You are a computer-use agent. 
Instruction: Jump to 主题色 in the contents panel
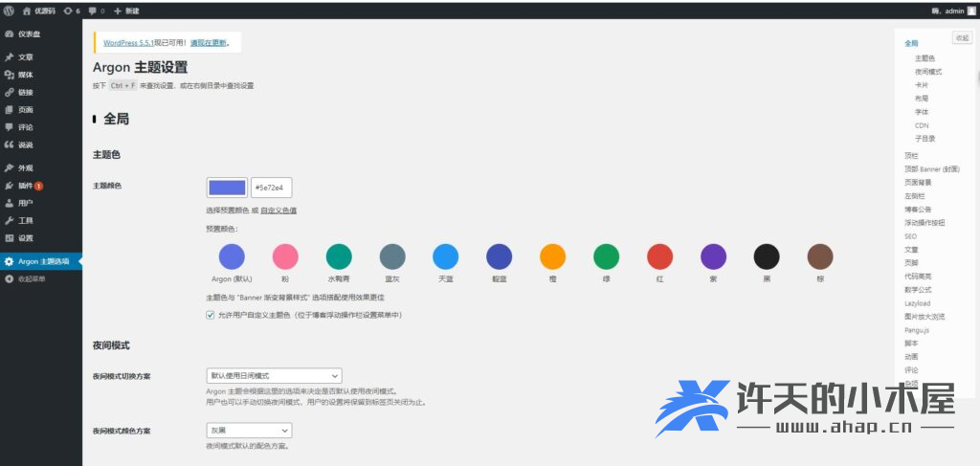(x=925, y=58)
